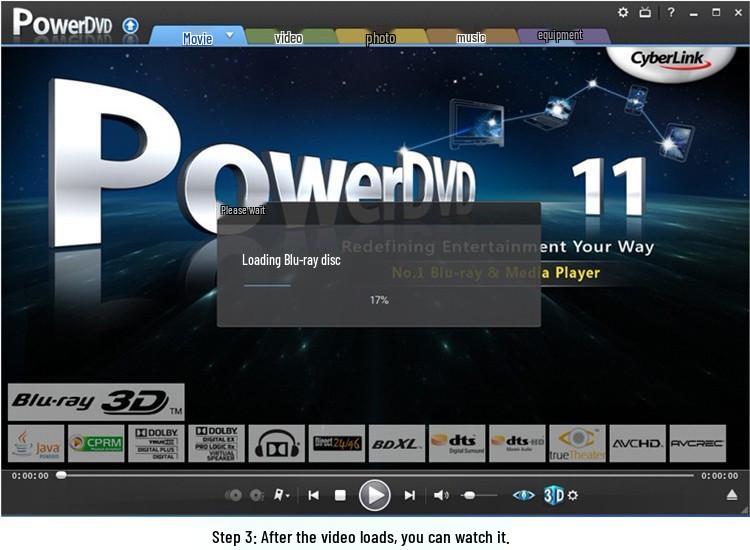The width and height of the screenshot is (750, 550).
Task: Click the 'Loading Blu-ray disc' text
Action: tap(291, 260)
